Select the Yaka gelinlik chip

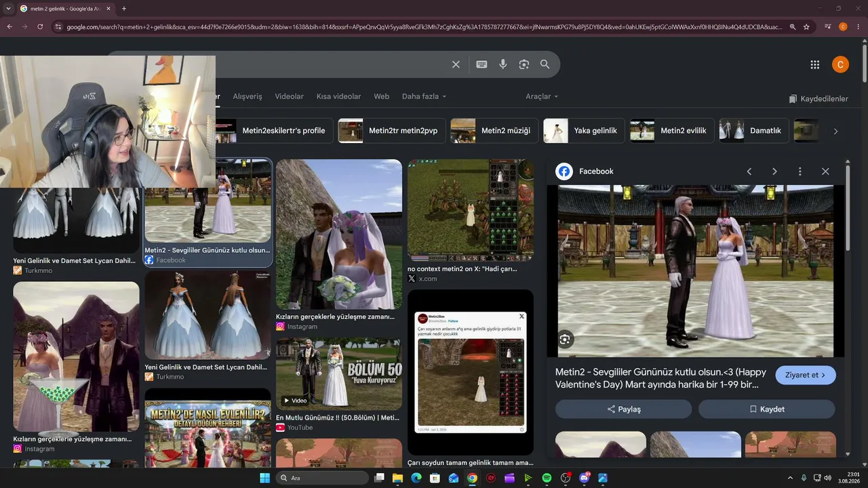click(x=585, y=131)
